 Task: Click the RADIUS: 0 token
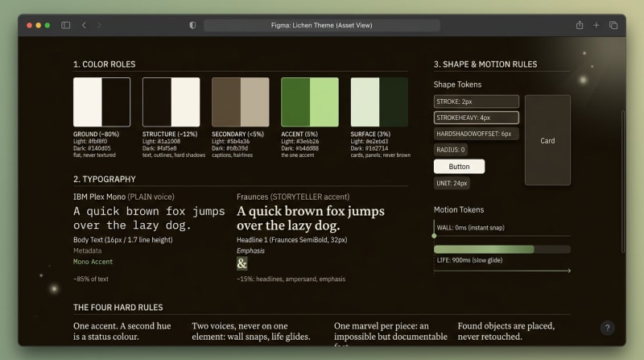[x=451, y=150]
